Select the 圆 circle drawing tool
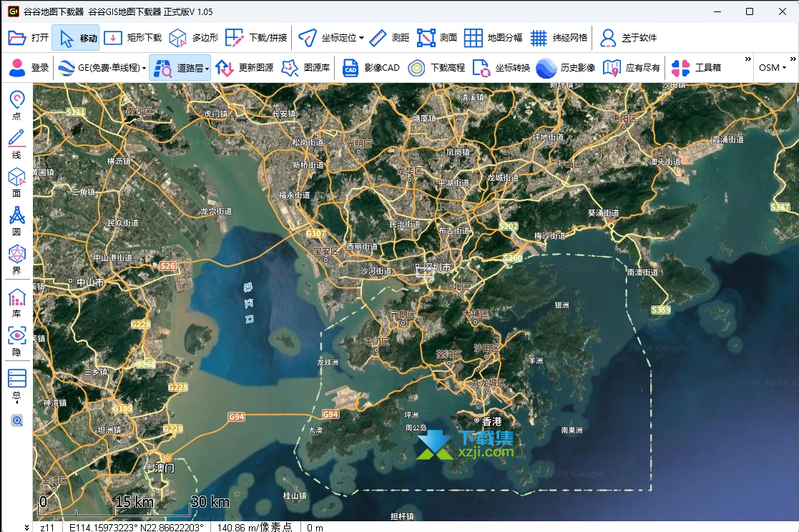This screenshot has height=532, width=799. 17,221
